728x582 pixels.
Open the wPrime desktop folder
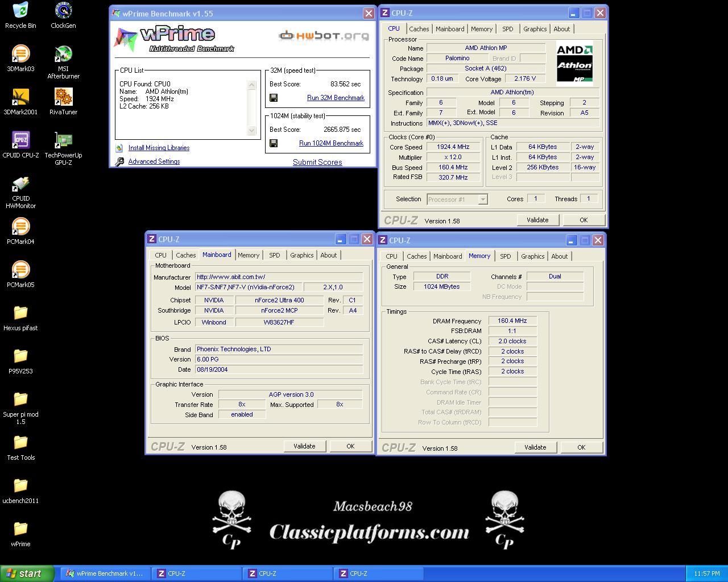pyautogui.click(x=20, y=534)
